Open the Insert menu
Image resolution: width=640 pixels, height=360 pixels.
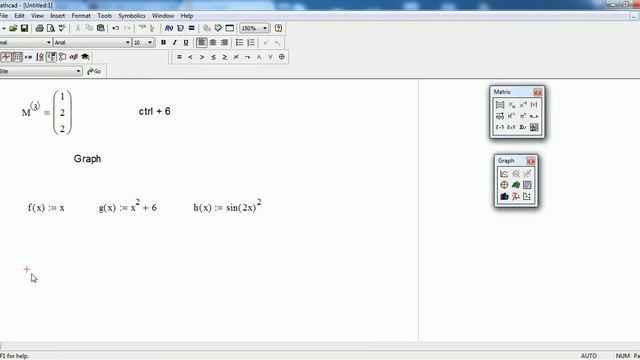[x=58, y=16]
